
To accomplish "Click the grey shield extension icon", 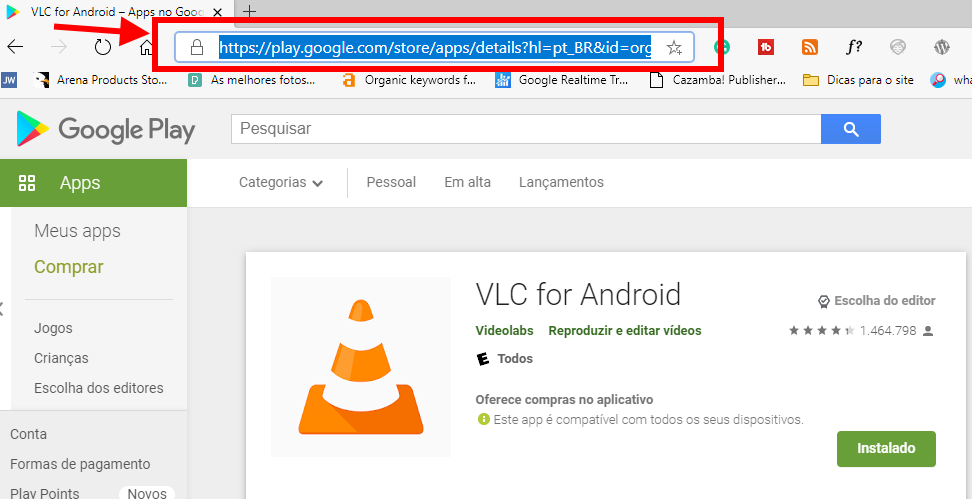I will pos(898,47).
